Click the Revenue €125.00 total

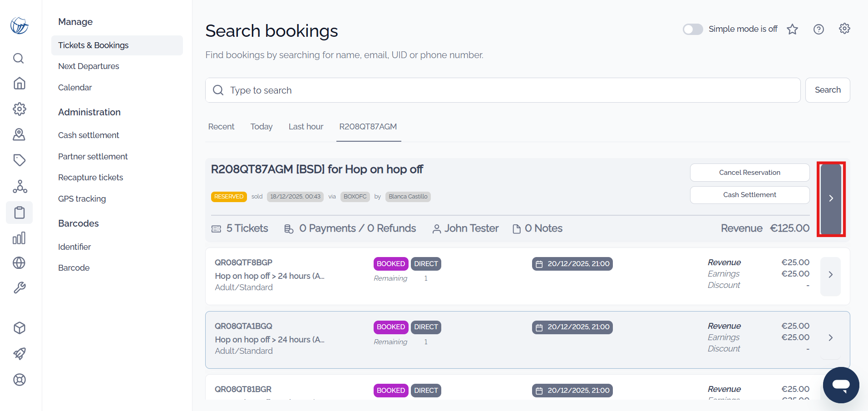click(765, 228)
